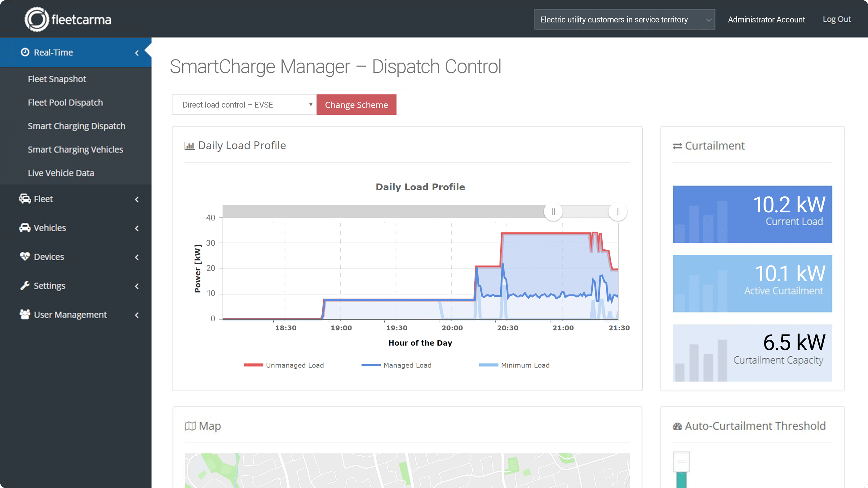Click the fleetcarma logo icon
Screen dimensions: 868x488
click(x=37, y=19)
